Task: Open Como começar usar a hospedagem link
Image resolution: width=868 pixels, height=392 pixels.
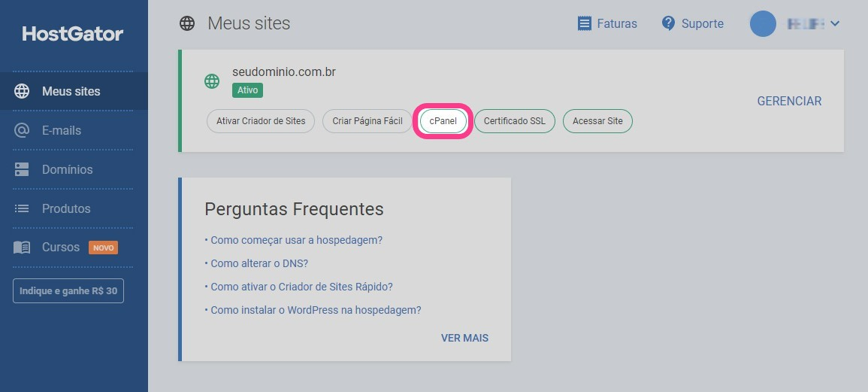Action: tap(297, 240)
